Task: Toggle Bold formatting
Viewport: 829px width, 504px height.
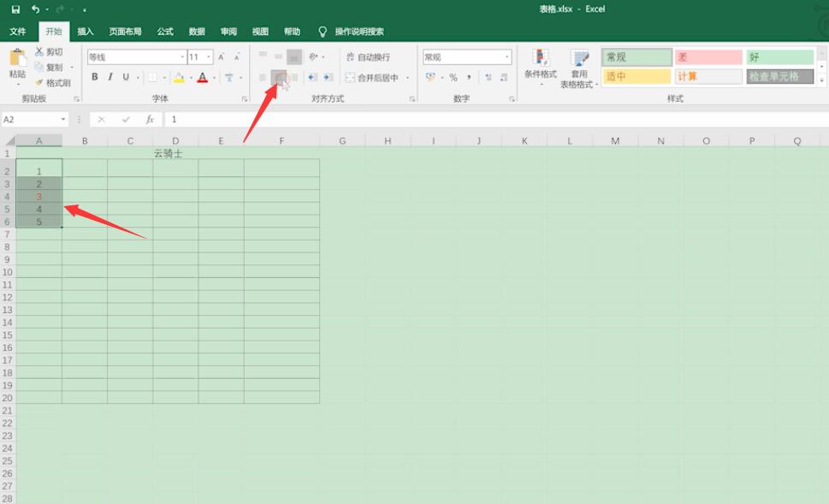Action: [x=95, y=77]
